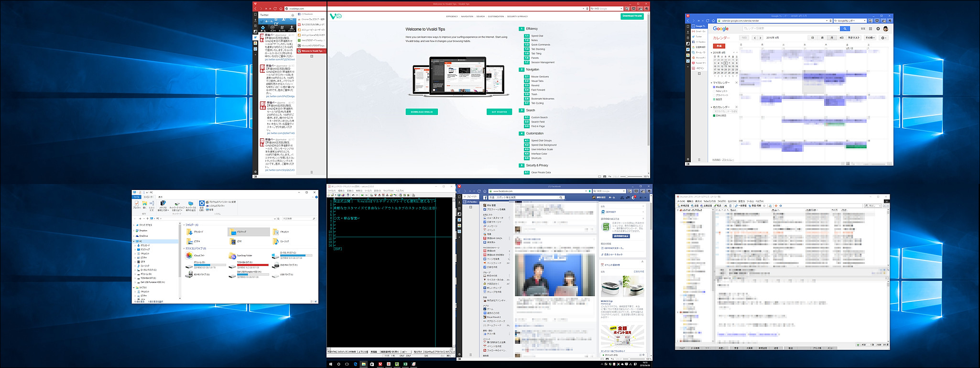
Task: Open Vivaldi settings gear in the Tips window
Action: click(x=255, y=172)
